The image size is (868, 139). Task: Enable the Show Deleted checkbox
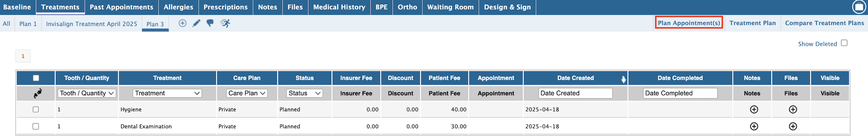pos(844,43)
